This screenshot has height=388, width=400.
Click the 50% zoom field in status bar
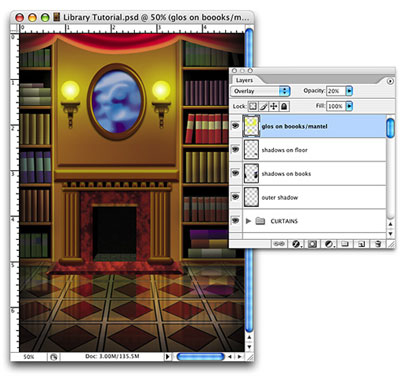click(x=29, y=357)
